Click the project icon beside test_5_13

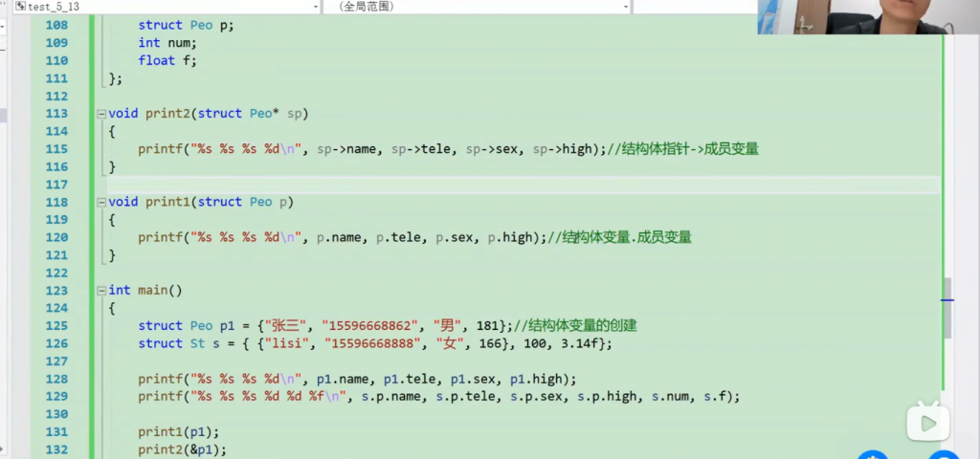tap(19, 7)
